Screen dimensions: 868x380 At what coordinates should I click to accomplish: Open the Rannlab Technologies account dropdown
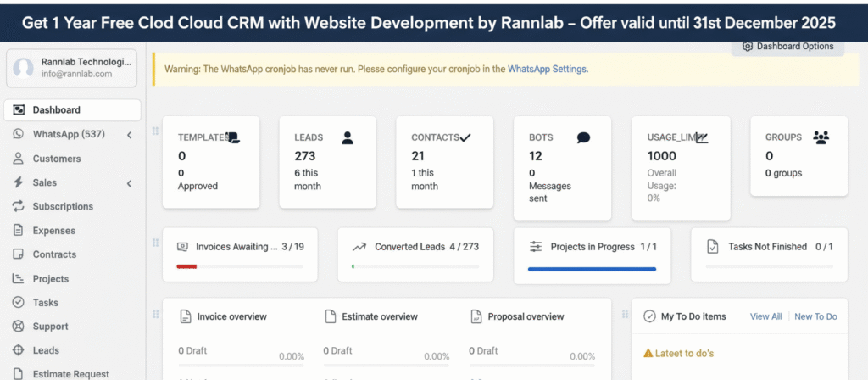(73, 68)
